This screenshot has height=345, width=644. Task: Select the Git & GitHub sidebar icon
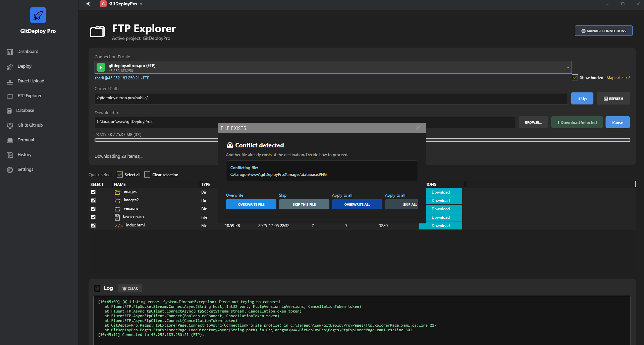pyautogui.click(x=10, y=125)
